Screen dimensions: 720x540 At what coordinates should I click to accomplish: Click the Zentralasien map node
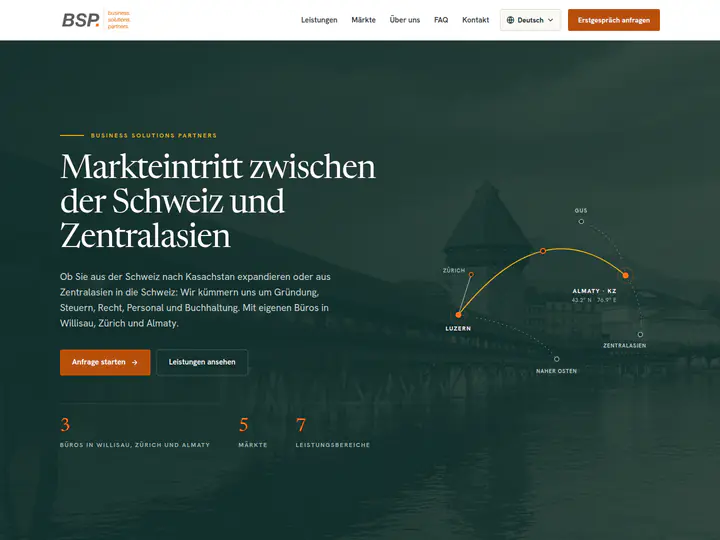(x=640, y=334)
